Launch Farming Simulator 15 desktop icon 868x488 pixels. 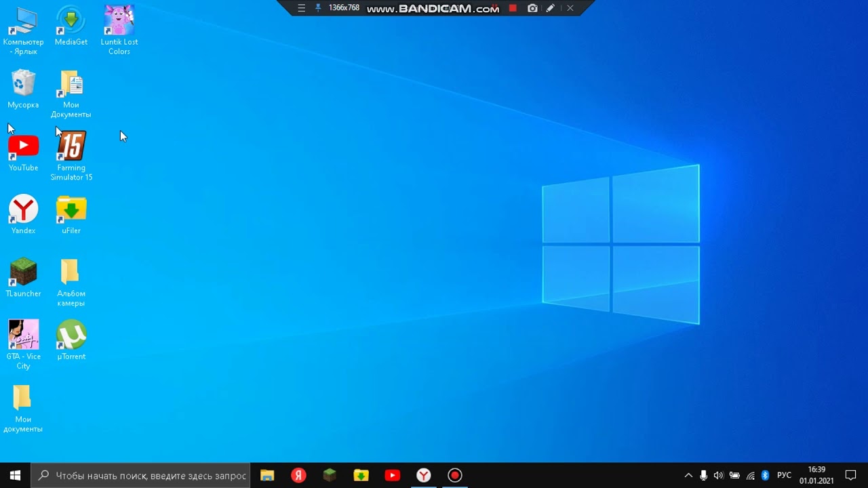click(71, 157)
